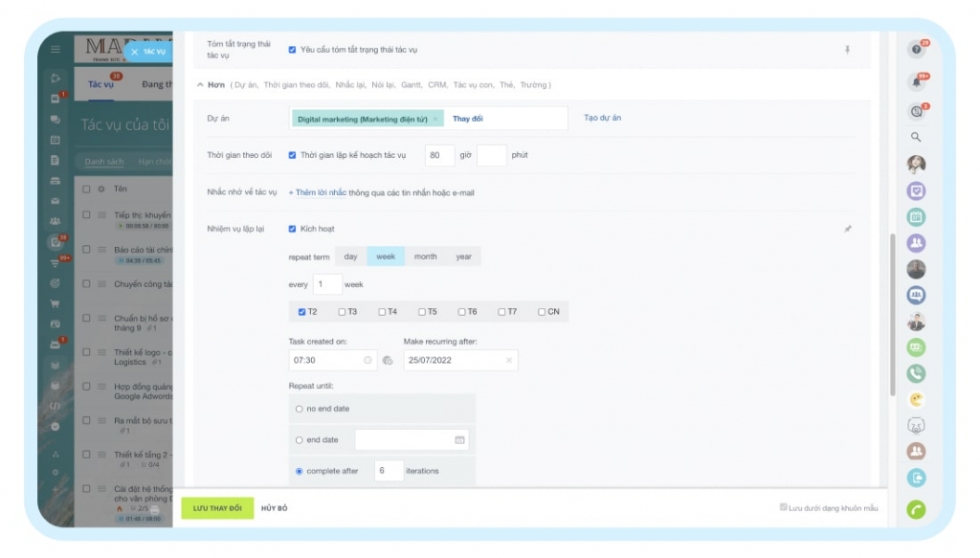Select 'no end date' radio option
The height and width of the screenshot is (558, 980).
[299, 409]
